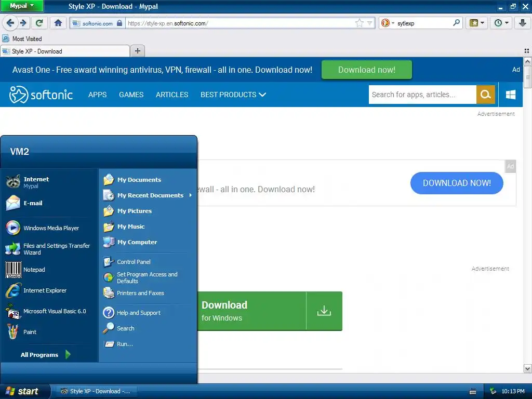Click the green Download for Windows button

pos(270,311)
